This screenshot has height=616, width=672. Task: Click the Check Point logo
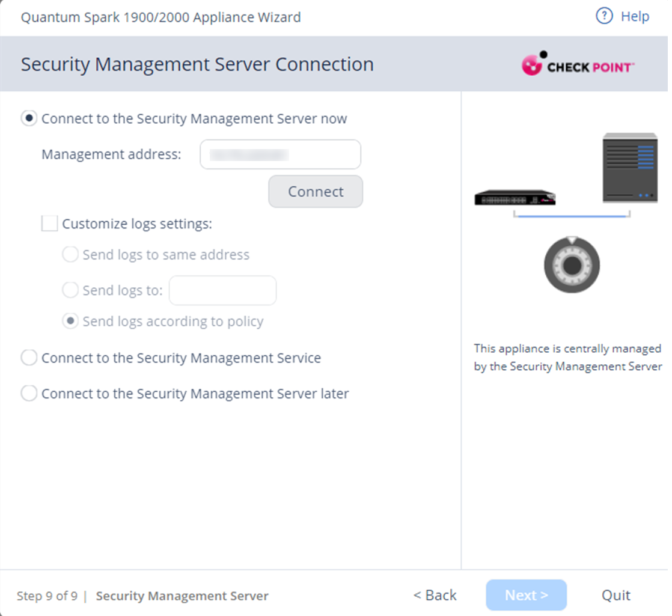tap(578, 64)
